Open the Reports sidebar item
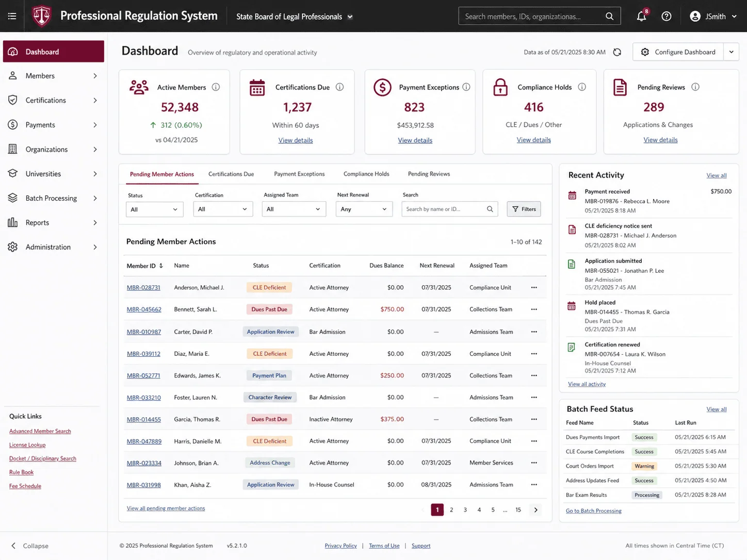 (x=53, y=223)
